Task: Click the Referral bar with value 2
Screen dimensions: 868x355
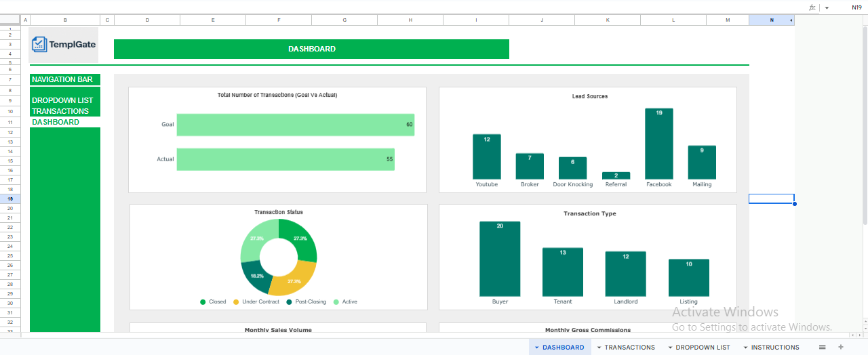Action: (x=616, y=175)
